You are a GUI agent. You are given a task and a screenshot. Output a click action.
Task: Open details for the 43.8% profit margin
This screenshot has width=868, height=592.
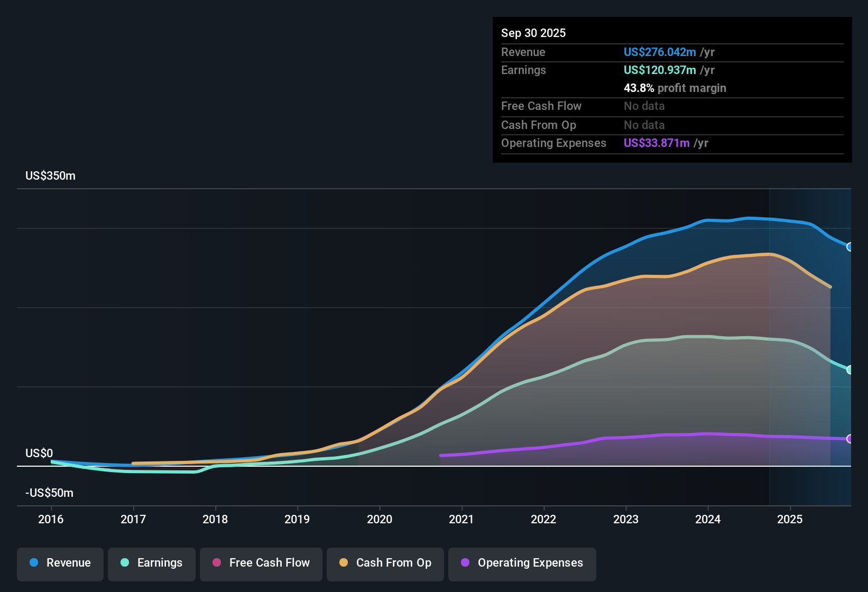[x=675, y=88]
